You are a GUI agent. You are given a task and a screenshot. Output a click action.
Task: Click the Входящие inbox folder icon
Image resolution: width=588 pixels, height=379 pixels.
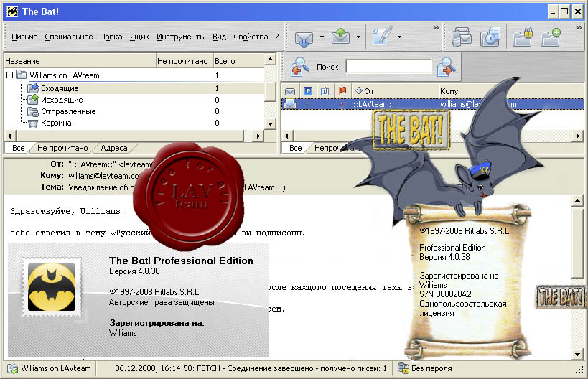tap(33, 88)
